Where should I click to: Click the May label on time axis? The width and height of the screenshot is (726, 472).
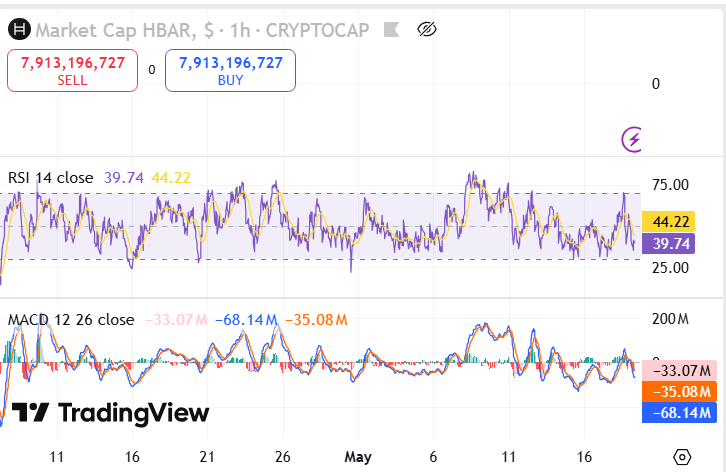[x=358, y=457]
